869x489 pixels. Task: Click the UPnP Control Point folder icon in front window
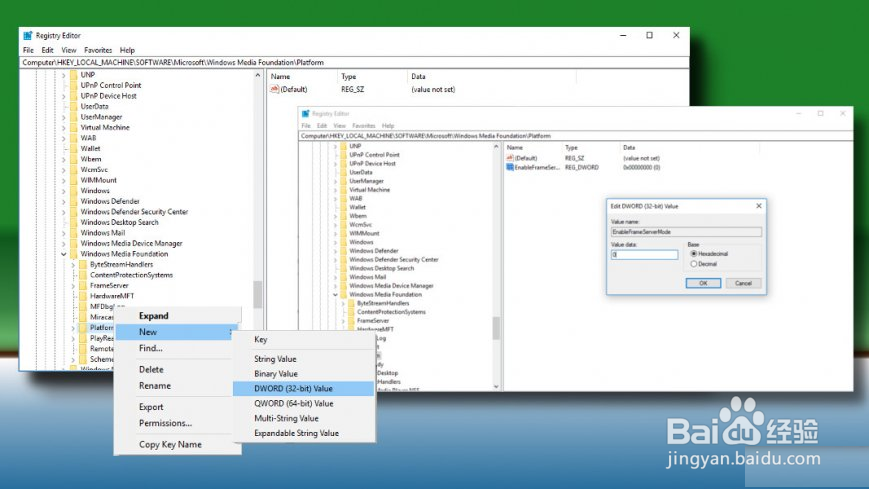click(x=74, y=85)
